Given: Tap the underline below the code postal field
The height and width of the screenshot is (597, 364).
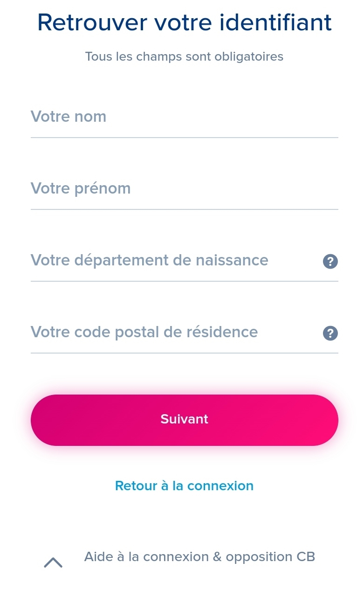Looking at the screenshot, I should click(x=184, y=353).
